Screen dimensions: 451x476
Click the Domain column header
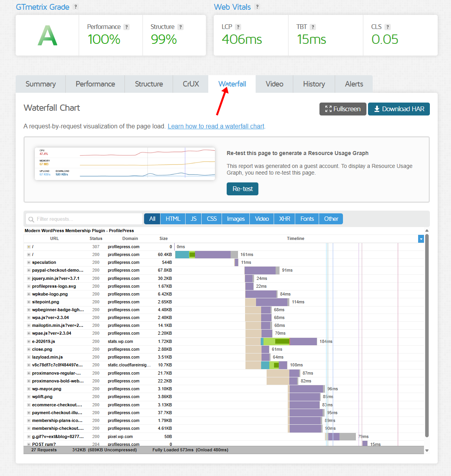pyautogui.click(x=130, y=239)
